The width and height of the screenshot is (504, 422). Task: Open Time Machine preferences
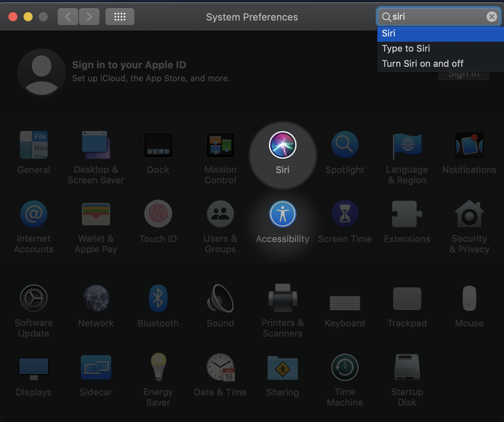pos(345,368)
